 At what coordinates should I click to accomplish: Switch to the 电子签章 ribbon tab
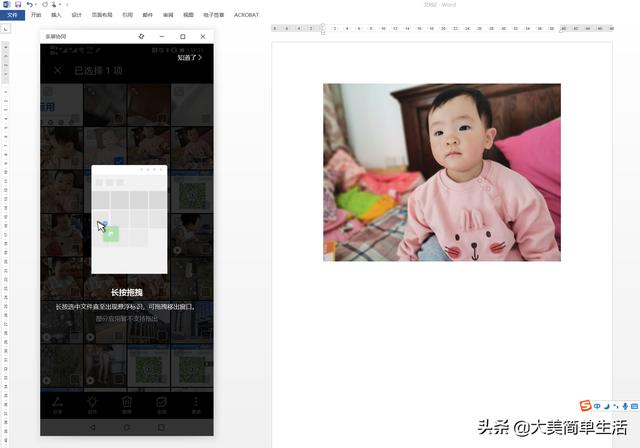(213, 15)
